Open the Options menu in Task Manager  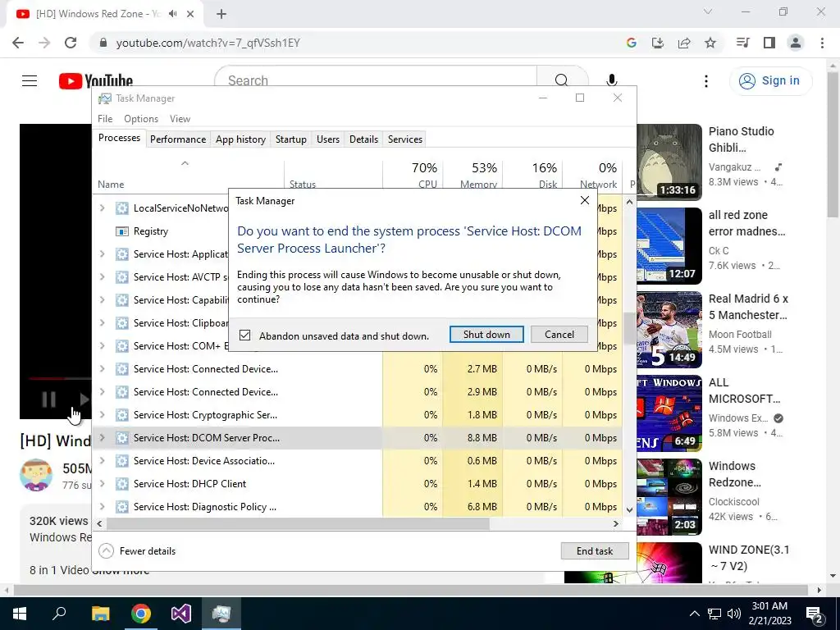(141, 119)
